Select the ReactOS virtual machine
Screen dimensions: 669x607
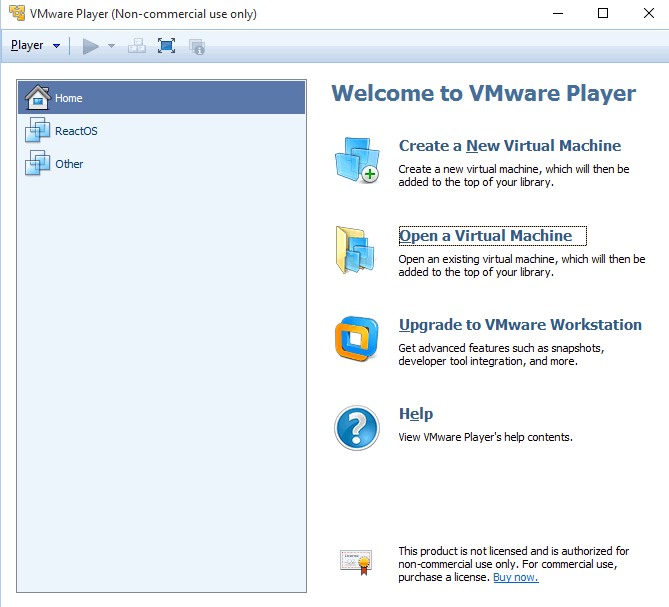(x=162, y=131)
